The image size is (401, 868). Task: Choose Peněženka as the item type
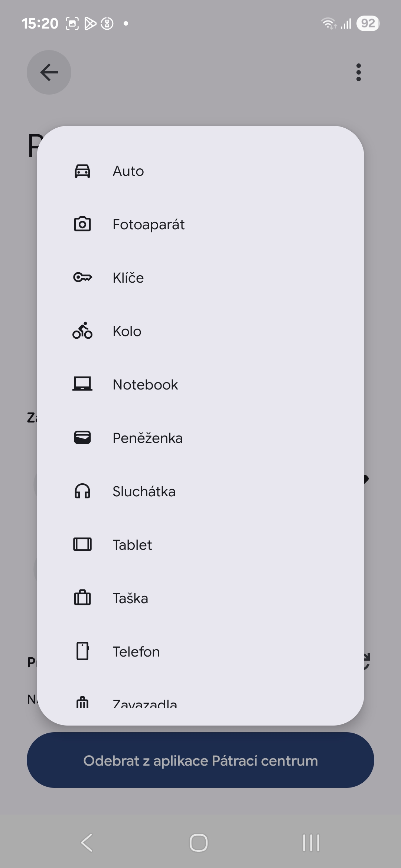(x=147, y=438)
